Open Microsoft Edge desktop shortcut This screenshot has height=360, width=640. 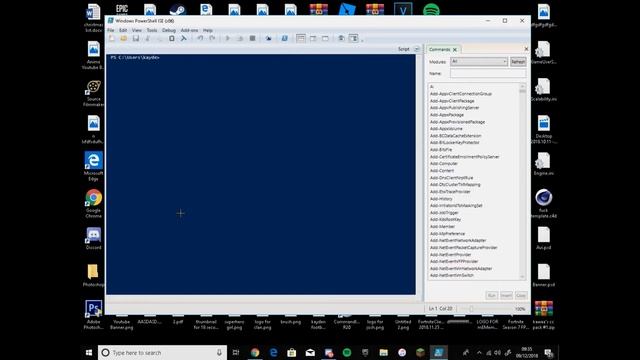[93, 166]
